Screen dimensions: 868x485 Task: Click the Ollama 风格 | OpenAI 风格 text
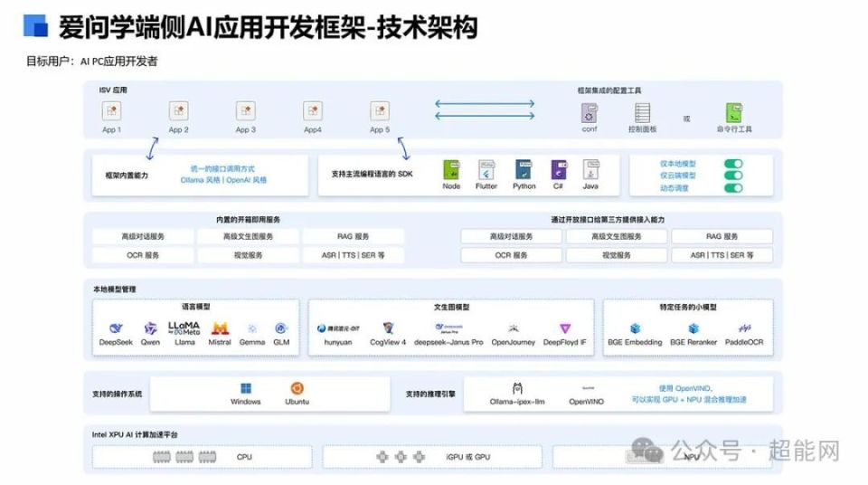point(223,180)
